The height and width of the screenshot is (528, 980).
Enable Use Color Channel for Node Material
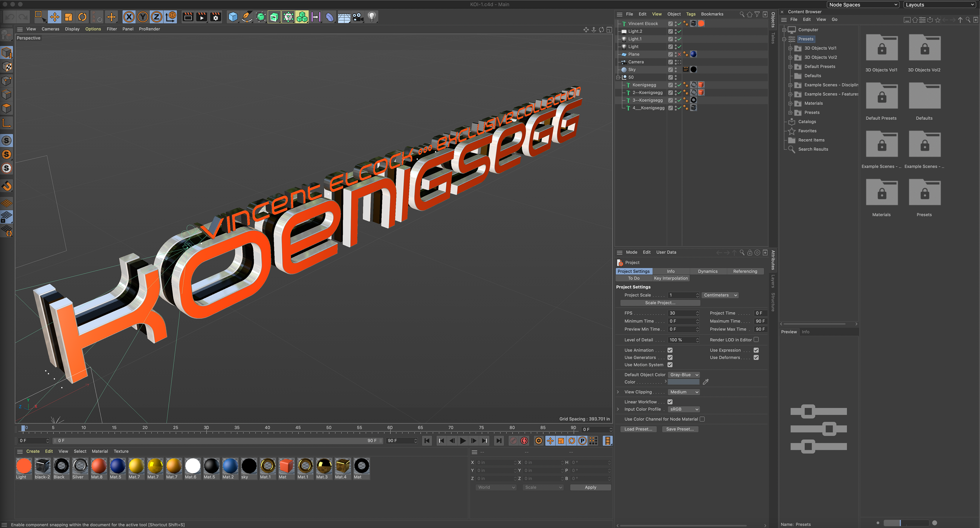[x=702, y=419]
